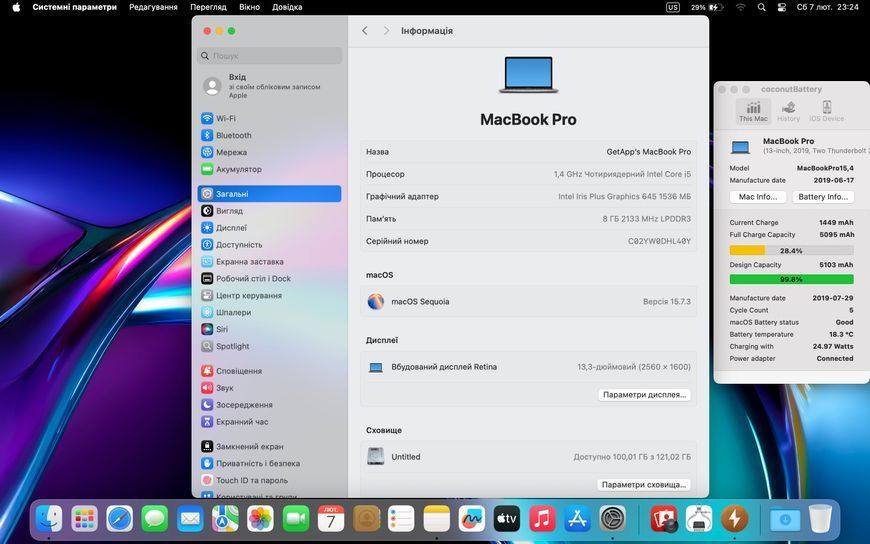Open Акумулятор battery settings
This screenshot has height=544, width=870.
270,169
